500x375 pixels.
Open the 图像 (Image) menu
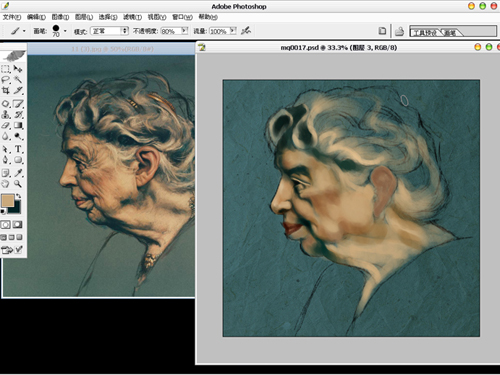click(x=60, y=17)
